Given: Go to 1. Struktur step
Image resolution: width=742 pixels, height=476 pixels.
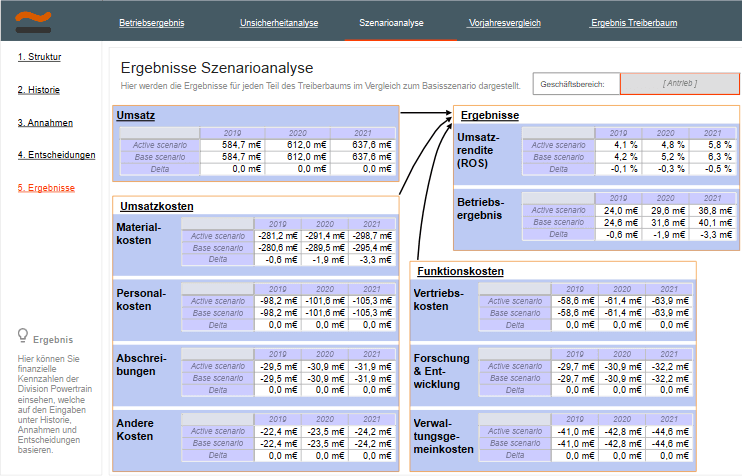Looking at the screenshot, I should [x=39, y=57].
